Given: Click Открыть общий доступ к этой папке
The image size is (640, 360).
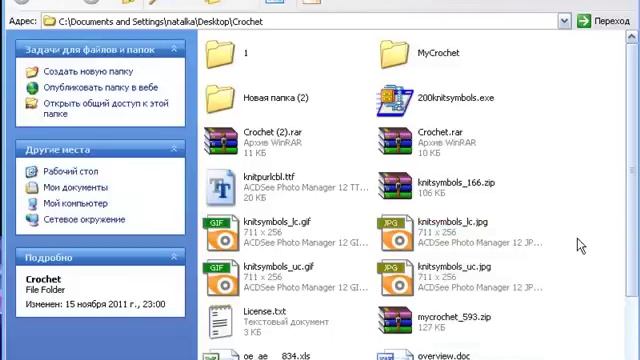Looking at the screenshot, I should pyautogui.click(x=106, y=109).
